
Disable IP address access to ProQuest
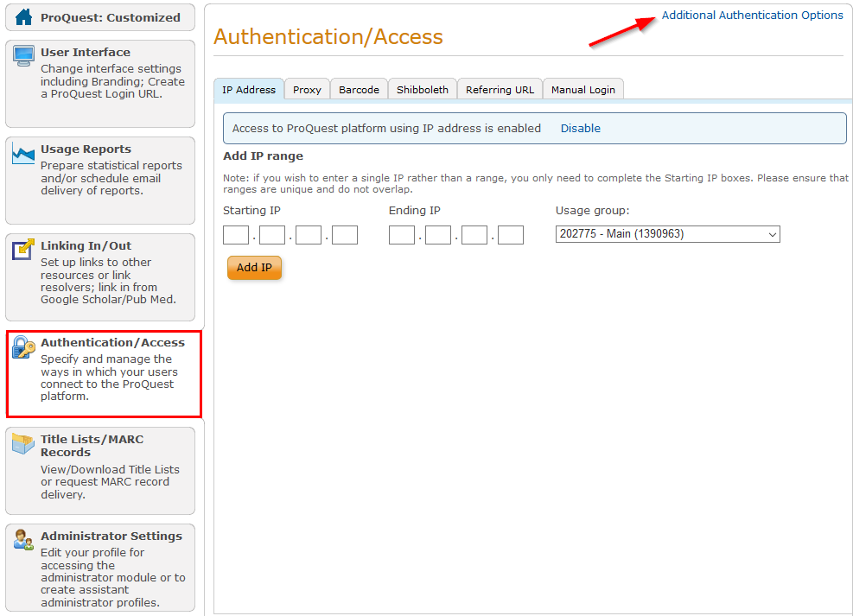click(x=580, y=128)
